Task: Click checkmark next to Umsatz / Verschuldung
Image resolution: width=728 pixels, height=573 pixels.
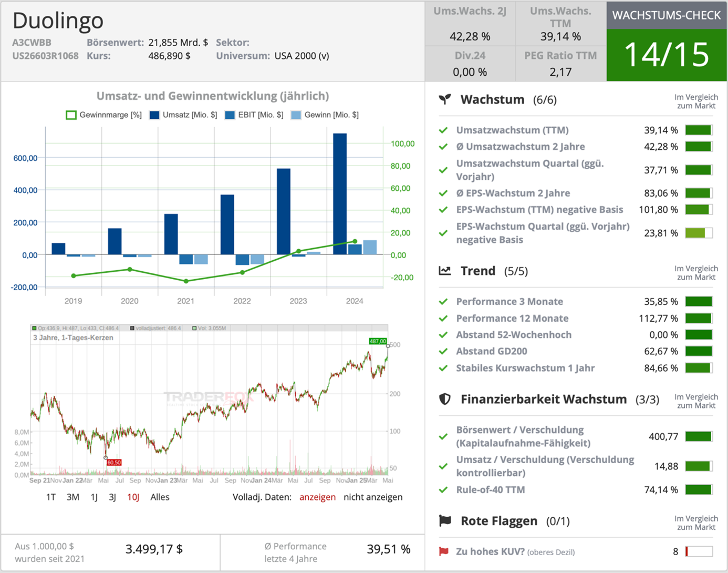Action: [443, 466]
